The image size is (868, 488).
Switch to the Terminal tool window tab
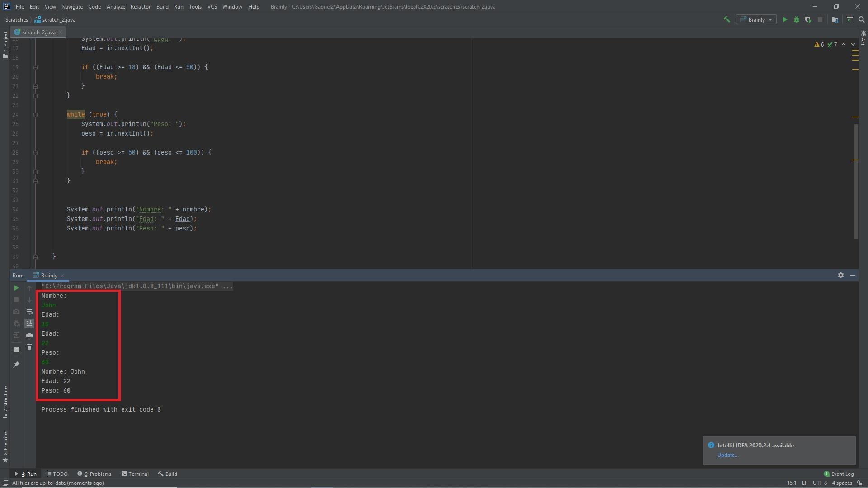(135, 474)
